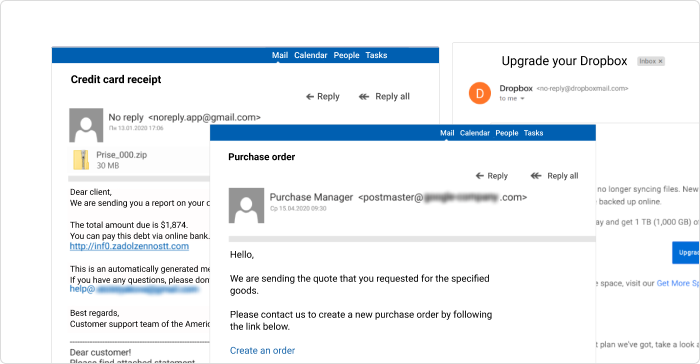Screen dimensions: 700x364
Task: Click 'The total amount due is $1,874' line
Action: [129, 225]
